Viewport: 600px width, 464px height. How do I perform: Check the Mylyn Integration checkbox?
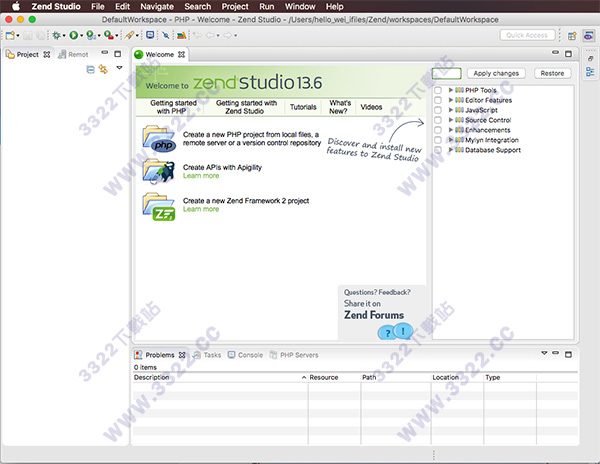click(438, 140)
